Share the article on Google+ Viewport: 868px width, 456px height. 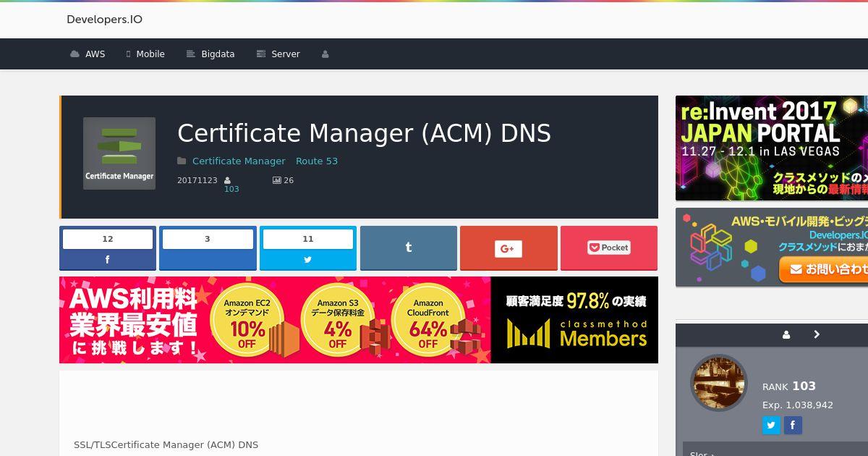pyautogui.click(x=509, y=248)
